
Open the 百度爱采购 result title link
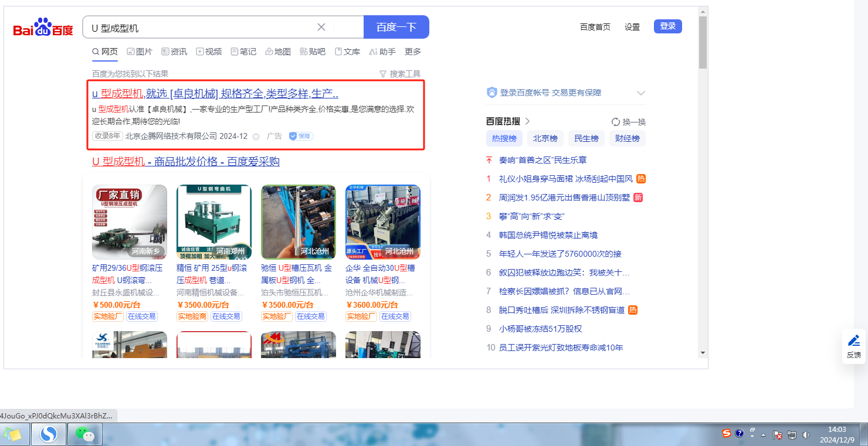point(186,162)
